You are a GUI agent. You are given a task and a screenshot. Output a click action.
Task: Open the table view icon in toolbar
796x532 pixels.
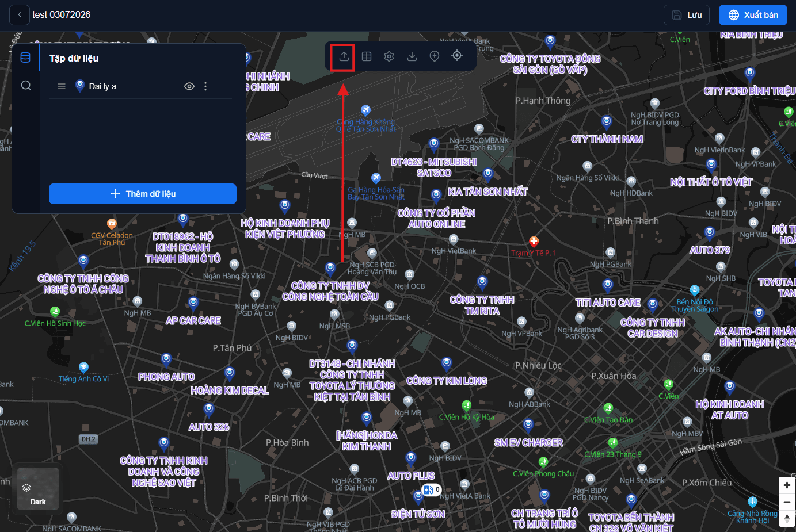click(x=367, y=56)
